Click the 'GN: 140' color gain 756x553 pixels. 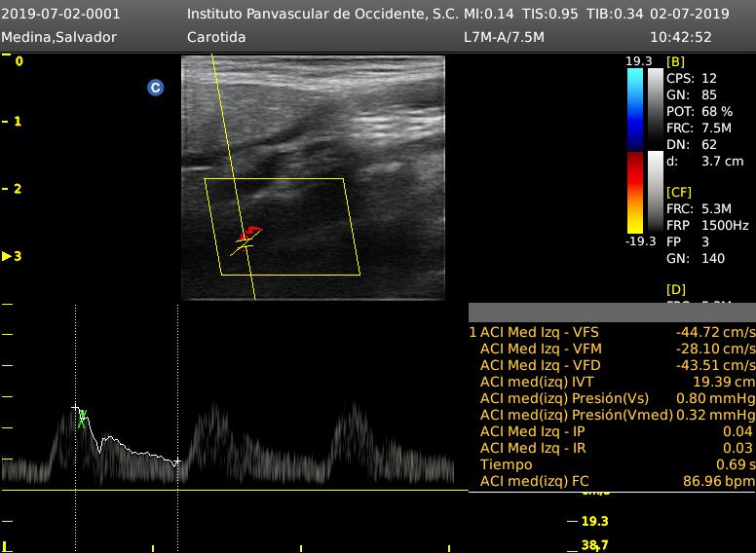click(x=696, y=258)
